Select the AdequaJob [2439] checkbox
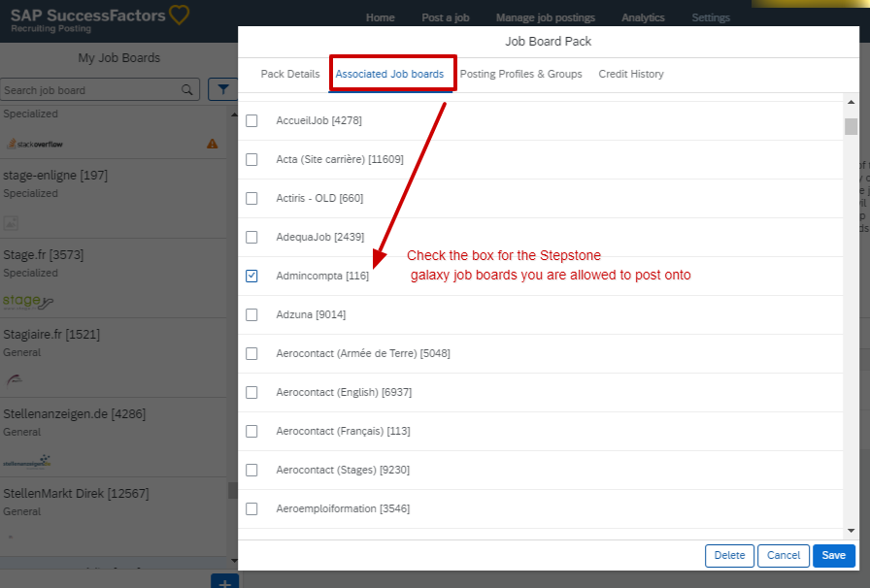 (251, 238)
